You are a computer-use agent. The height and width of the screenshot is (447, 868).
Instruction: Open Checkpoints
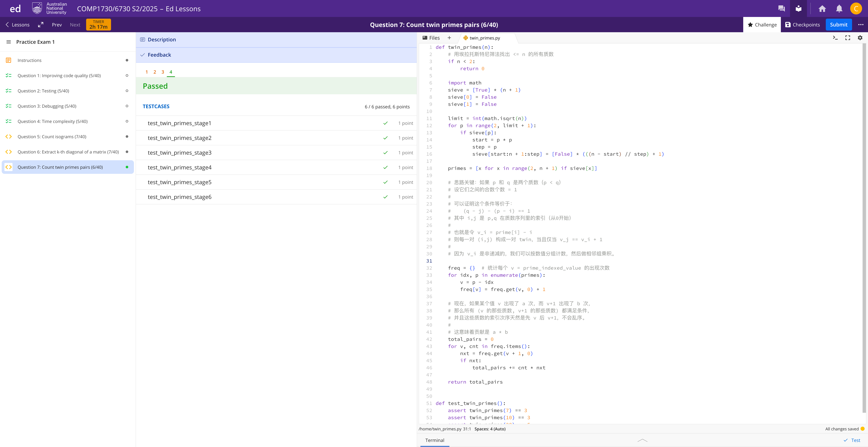(802, 25)
